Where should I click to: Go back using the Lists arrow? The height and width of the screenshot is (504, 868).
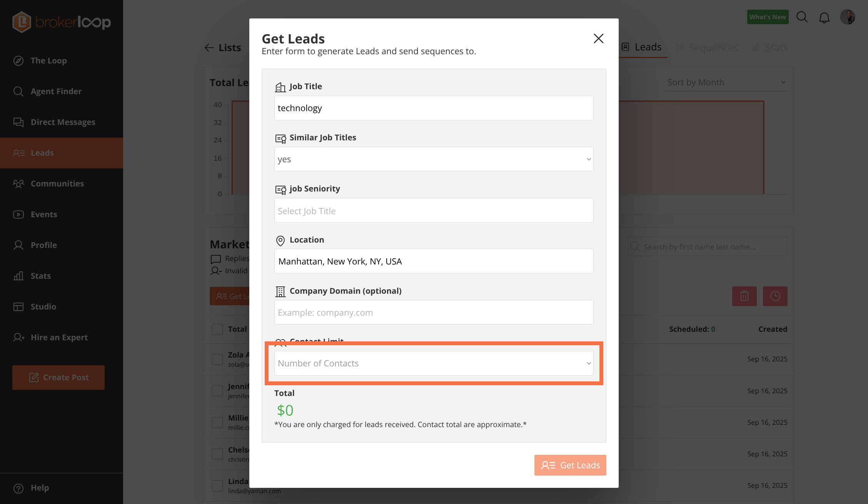(x=209, y=48)
